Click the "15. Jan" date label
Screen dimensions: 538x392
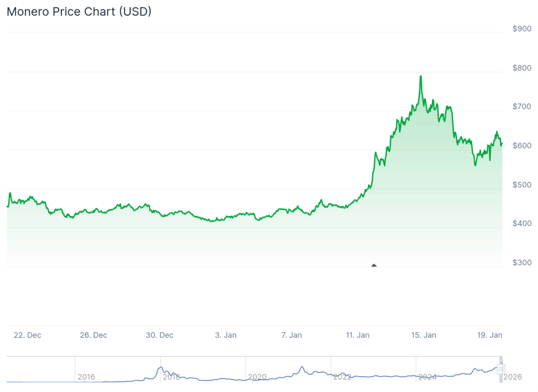coord(424,335)
